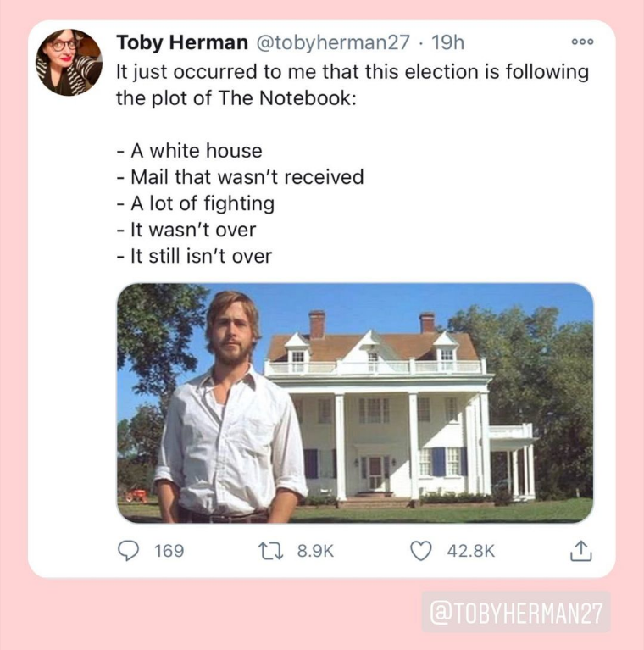View the 42.8K likes count
The width and height of the screenshot is (644, 650).
tap(471, 551)
